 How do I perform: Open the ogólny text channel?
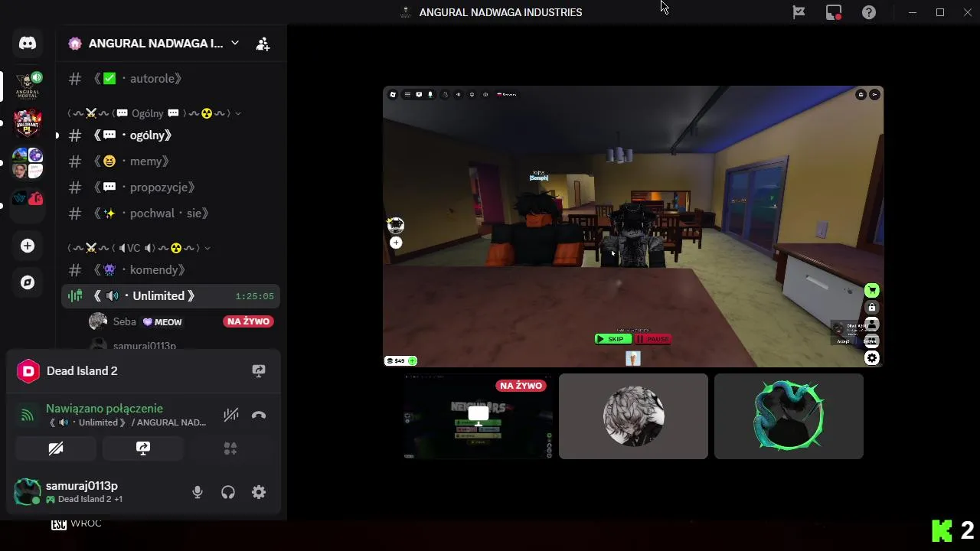tap(171, 135)
